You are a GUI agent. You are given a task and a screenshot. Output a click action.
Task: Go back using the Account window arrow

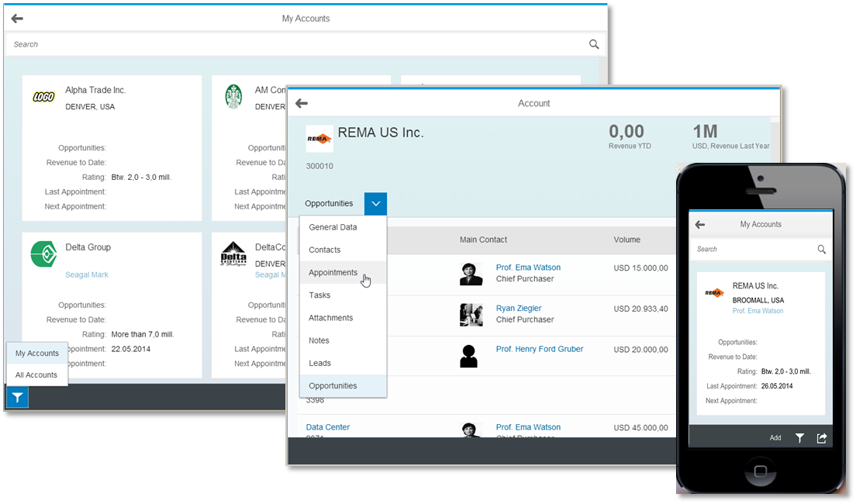pos(302,103)
